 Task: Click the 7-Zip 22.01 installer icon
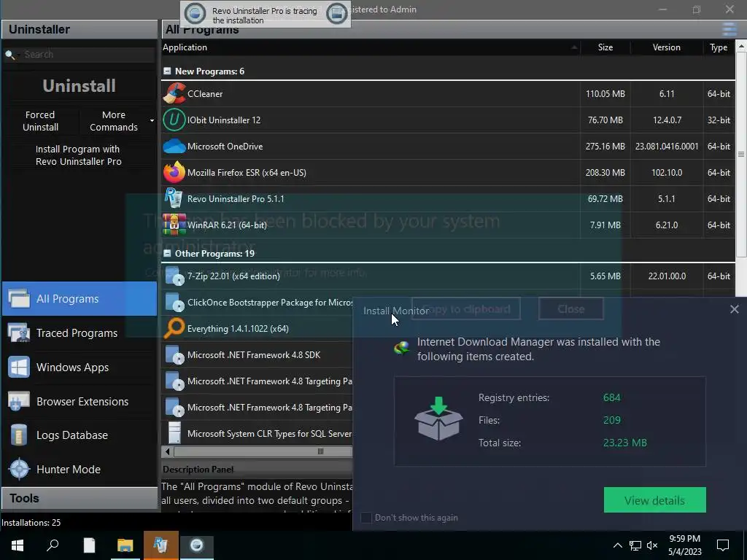pyautogui.click(x=174, y=276)
